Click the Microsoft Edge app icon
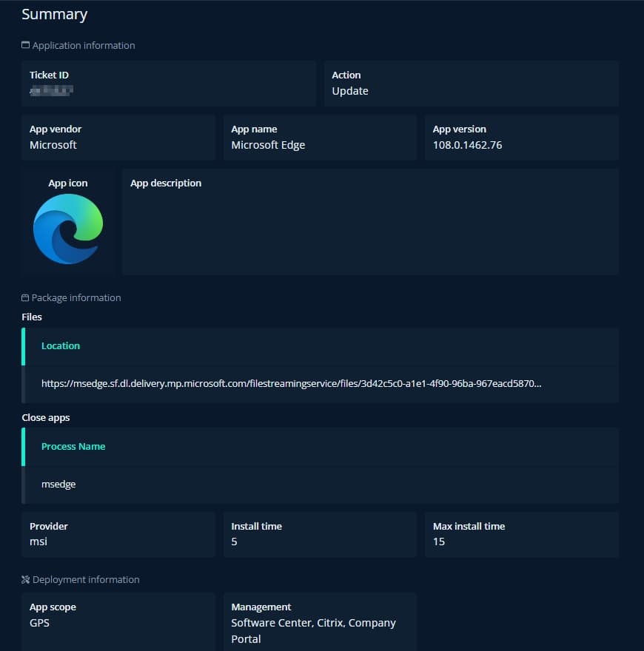This screenshot has height=651, width=644. 68,229
